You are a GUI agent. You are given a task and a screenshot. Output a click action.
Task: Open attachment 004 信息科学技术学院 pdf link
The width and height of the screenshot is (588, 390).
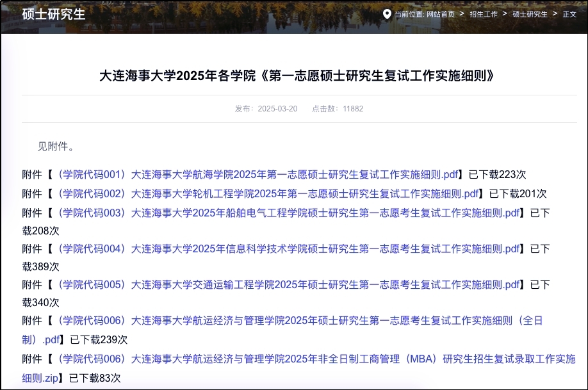click(x=289, y=248)
